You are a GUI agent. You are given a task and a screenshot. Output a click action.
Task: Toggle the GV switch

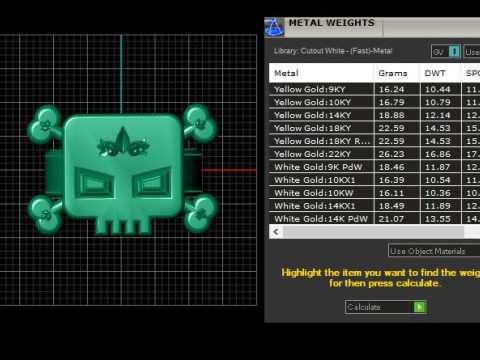pos(446,52)
